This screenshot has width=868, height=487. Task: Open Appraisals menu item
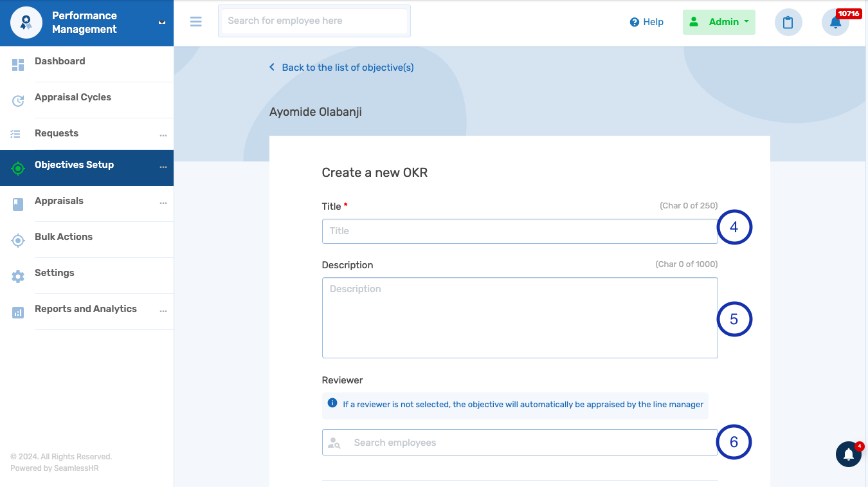click(59, 201)
